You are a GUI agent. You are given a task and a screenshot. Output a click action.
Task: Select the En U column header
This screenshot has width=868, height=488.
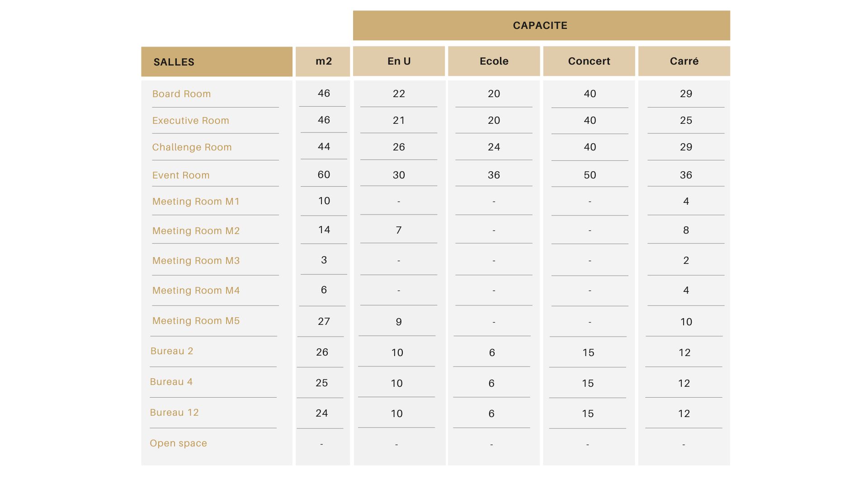(399, 61)
